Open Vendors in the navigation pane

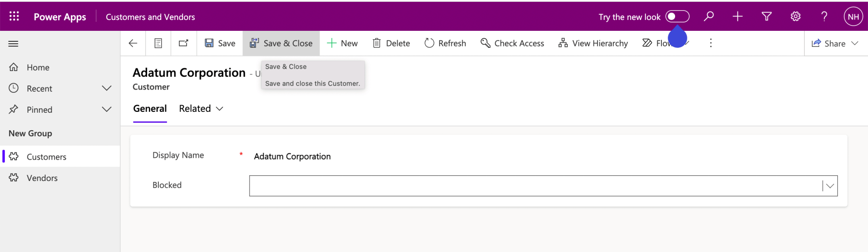click(x=42, y=178)
